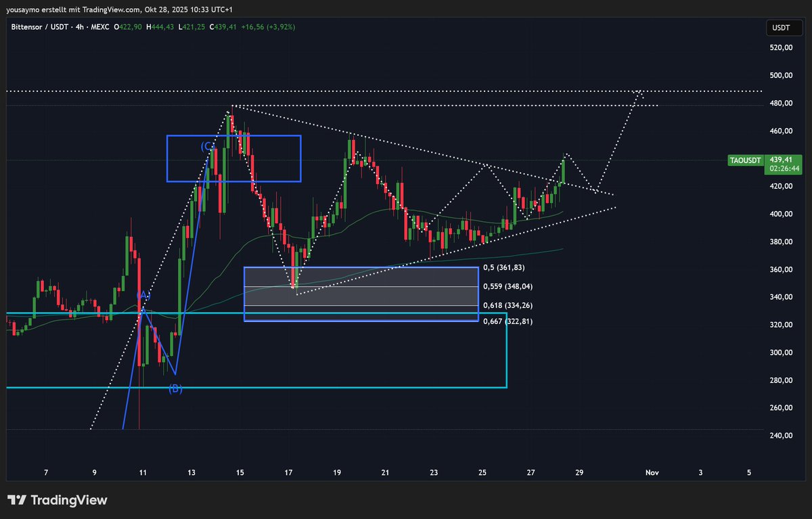Select the close value C439,41
Image resolution: width=812 pixels, height=519 pixels.
[x=222, y=26]
